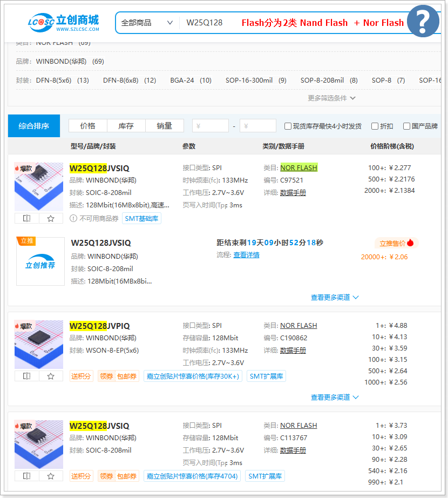Click 包邮券 tag on C113767 listing
Image resolution: width=448 pixels, height=498 pixels.
click(x=127, y=476)
